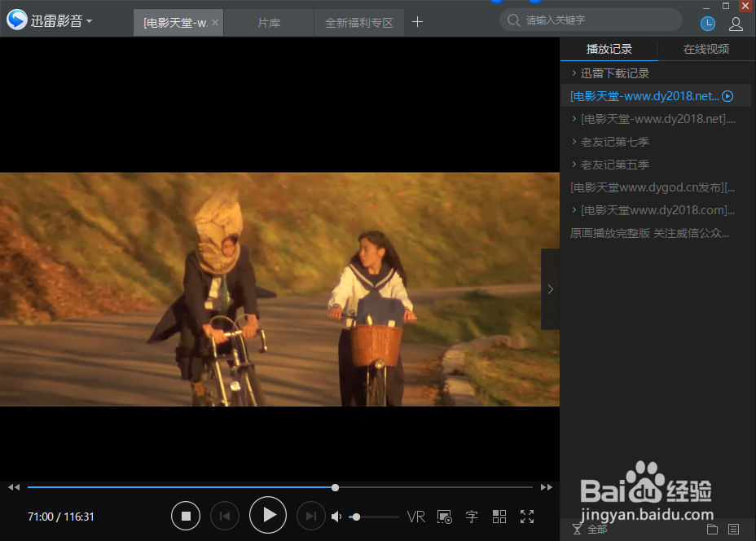Click the playlist list-view icon
756x541 pixels.
point(733,530)
